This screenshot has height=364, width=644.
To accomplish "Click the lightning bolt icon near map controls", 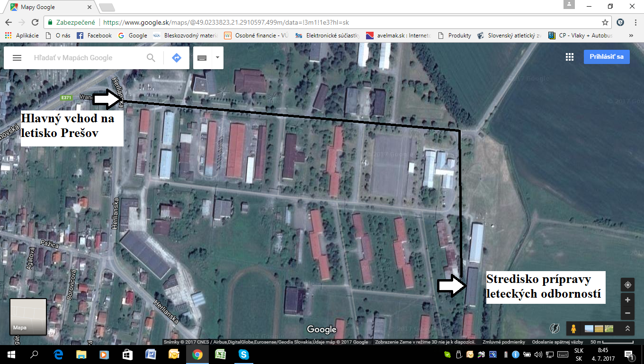I will pyautogui.click(x=554, y=328).
